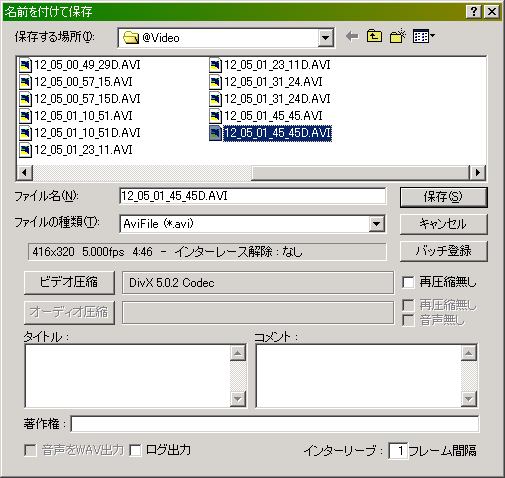The image size is (505, 478).
Task: Click the 著作権 copyright input field
Action: 275,424
